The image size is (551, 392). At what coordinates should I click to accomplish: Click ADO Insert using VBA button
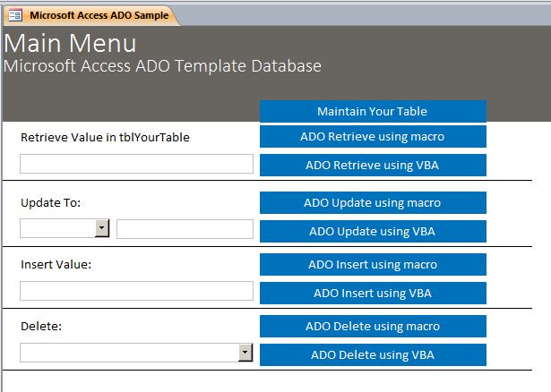click(x=373, y=293)
